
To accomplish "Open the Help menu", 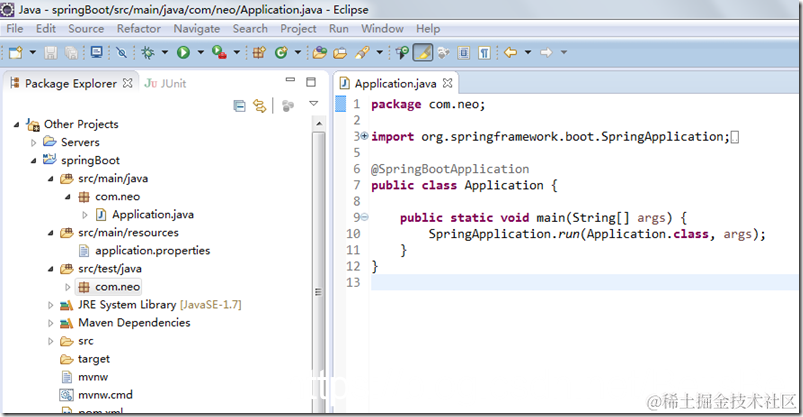I will [x=428, y=29].
